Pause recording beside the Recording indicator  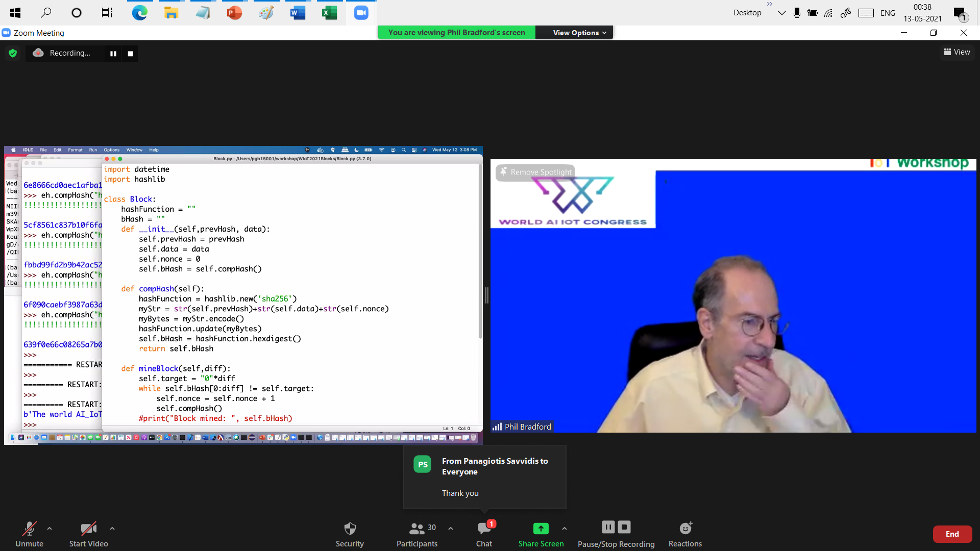click(x=113, y=54)
